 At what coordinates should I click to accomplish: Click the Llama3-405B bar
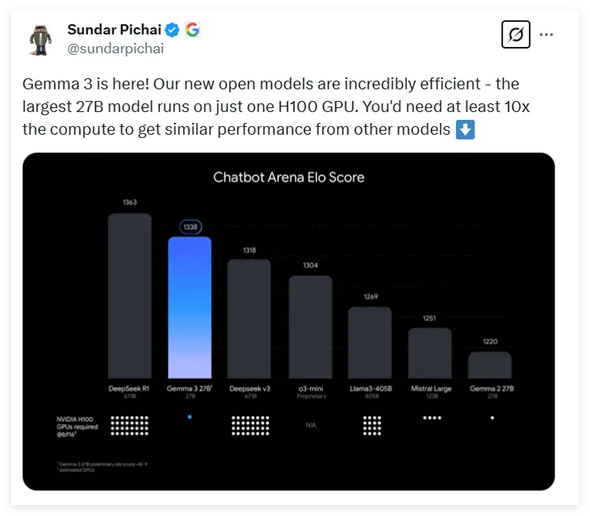[370, 342]
